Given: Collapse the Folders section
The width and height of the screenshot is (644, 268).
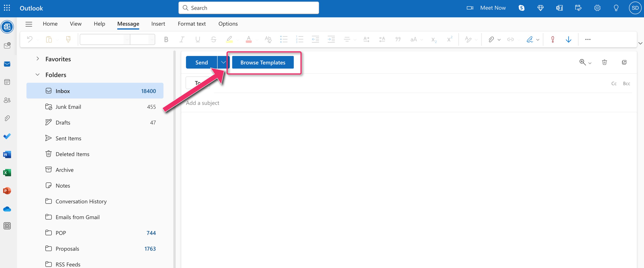Looking at the screenshot, I should point(38,75).
